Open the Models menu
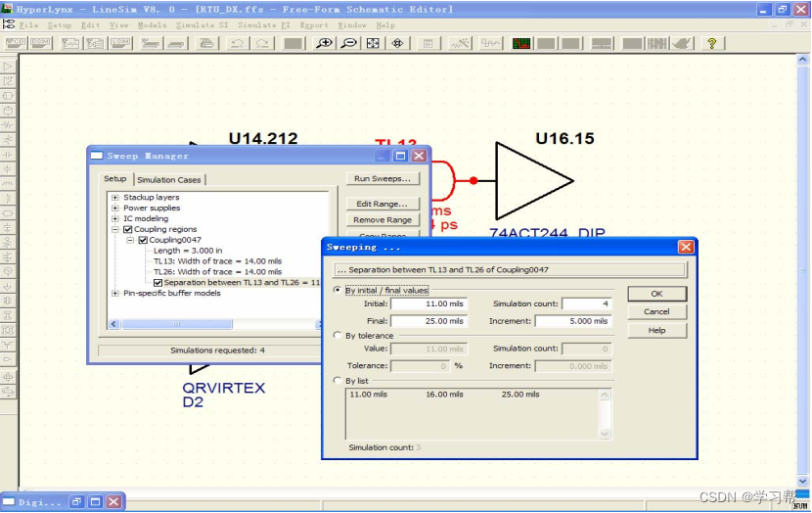Viewport: 812px width, 513px height. coord(153,24)
